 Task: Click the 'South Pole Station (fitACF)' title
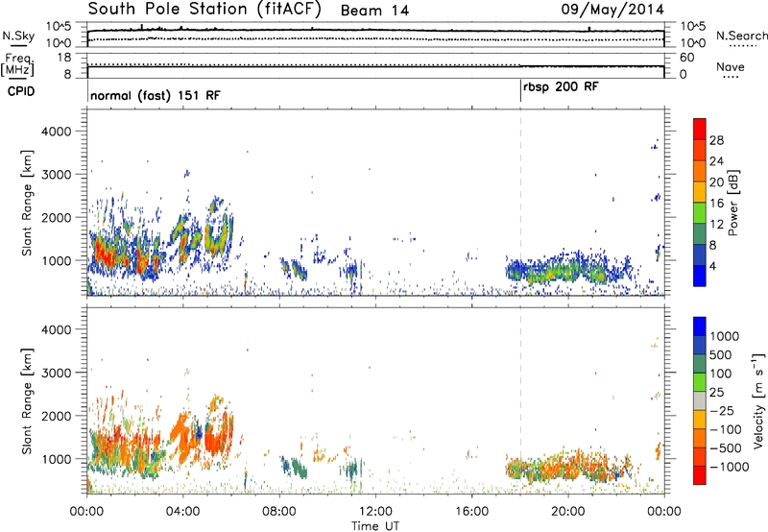click(x=204, y=10)
